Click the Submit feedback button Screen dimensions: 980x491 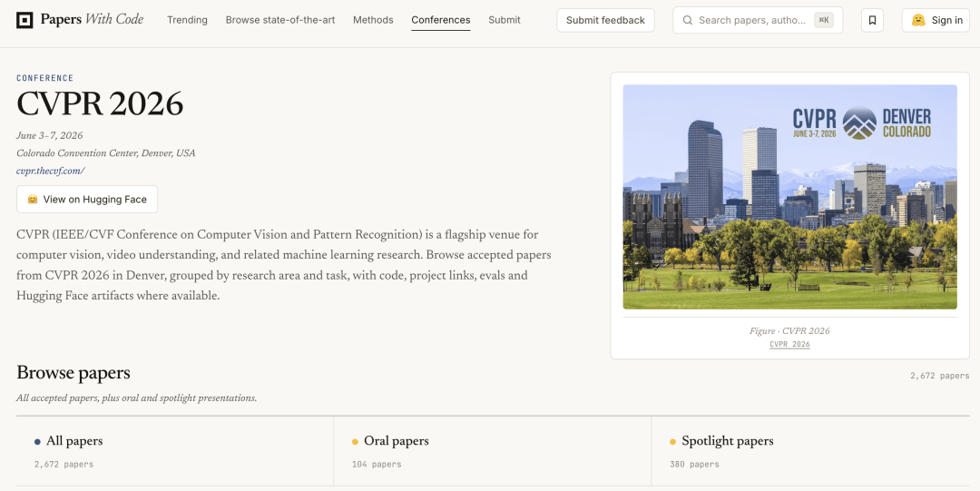[x=605, y=20]
